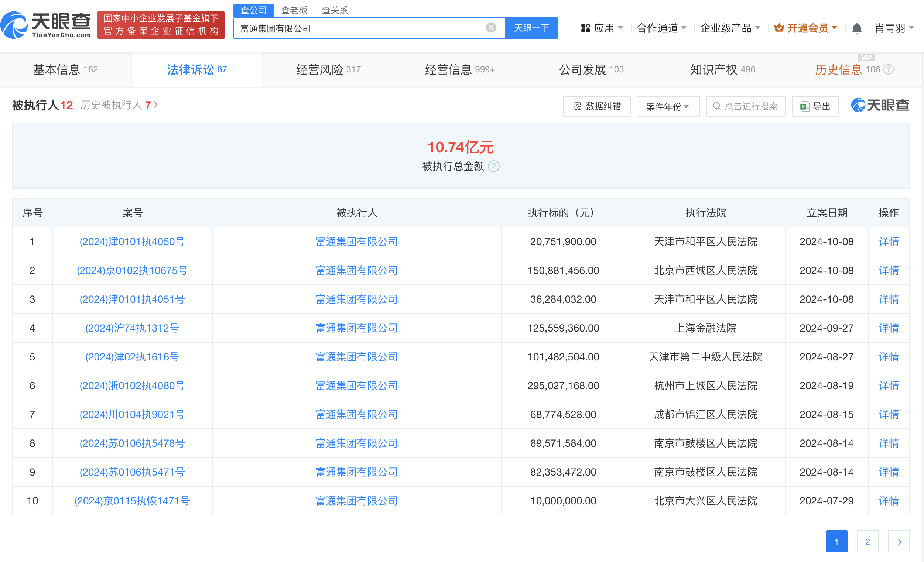
Task: Click the 天眼一下 search button
Action: tap(531, 28)
